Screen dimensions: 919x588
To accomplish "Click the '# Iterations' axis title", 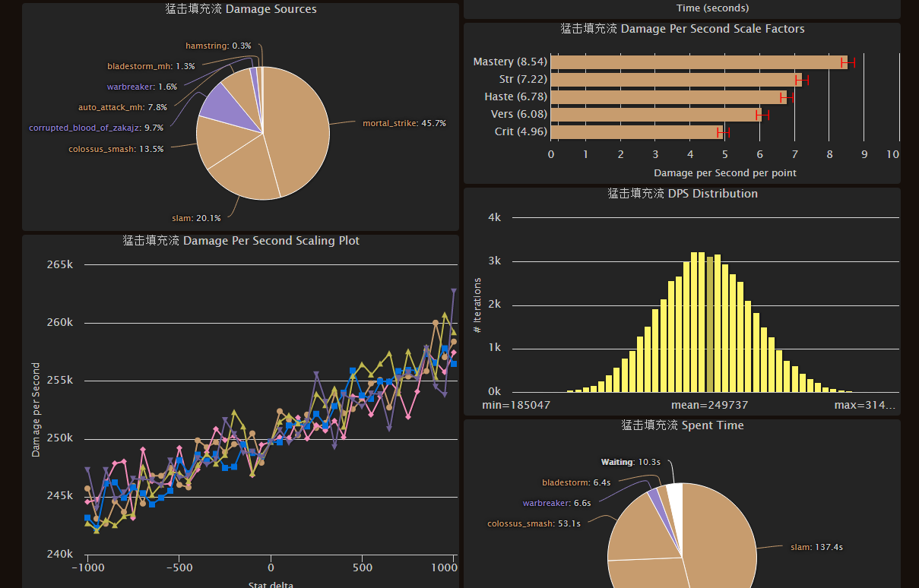I will coord(477,305).
